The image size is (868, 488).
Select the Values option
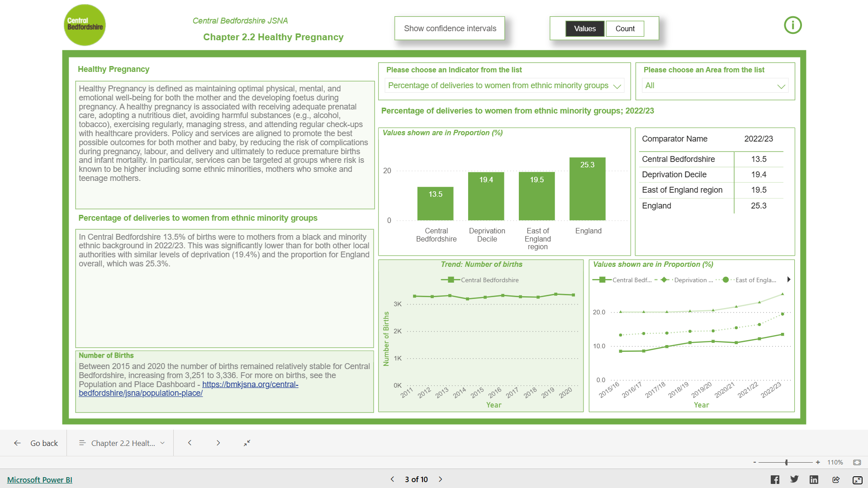coord(585,28)
